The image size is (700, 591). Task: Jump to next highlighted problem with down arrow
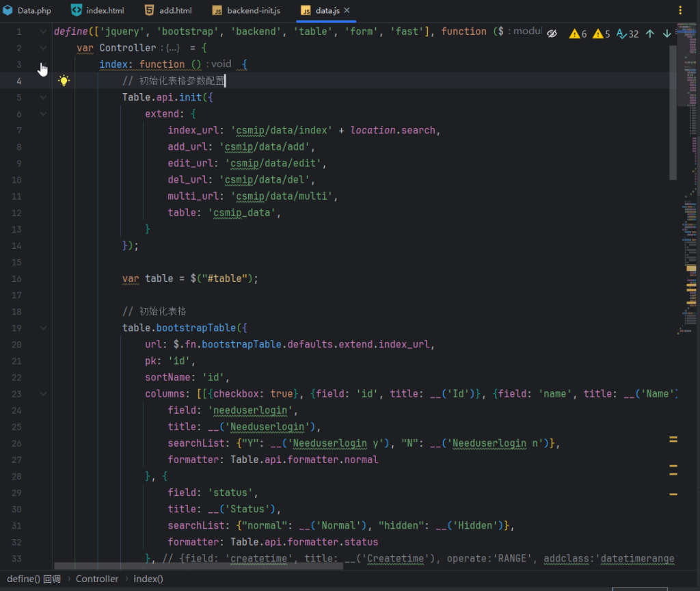click(667, 34)
